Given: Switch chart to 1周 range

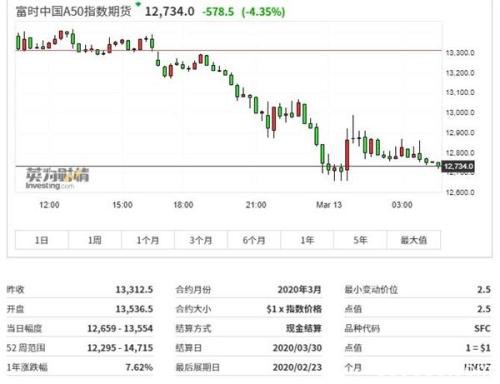Looking at the screenshot, I should [95, 240].
